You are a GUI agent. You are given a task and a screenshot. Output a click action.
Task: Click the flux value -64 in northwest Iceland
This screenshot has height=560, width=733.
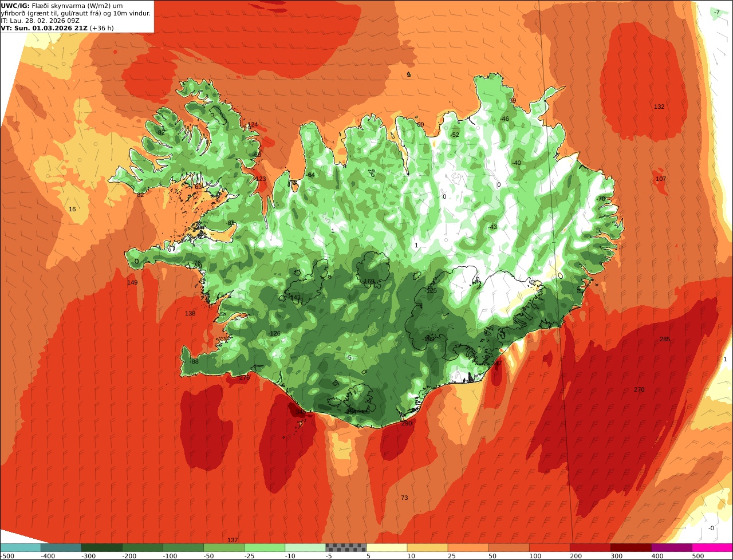[310, 175]
